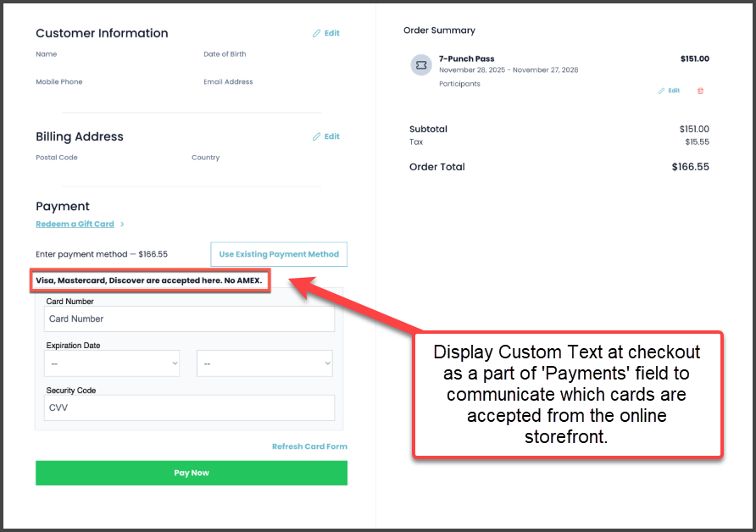Click the Edit text for Billing Address

point(332,136)
